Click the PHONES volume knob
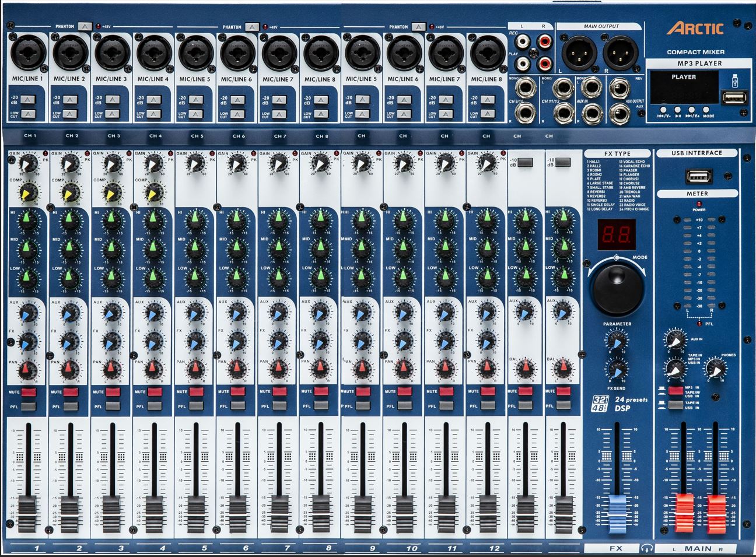756x557 pixels. [x=715, y=367]
